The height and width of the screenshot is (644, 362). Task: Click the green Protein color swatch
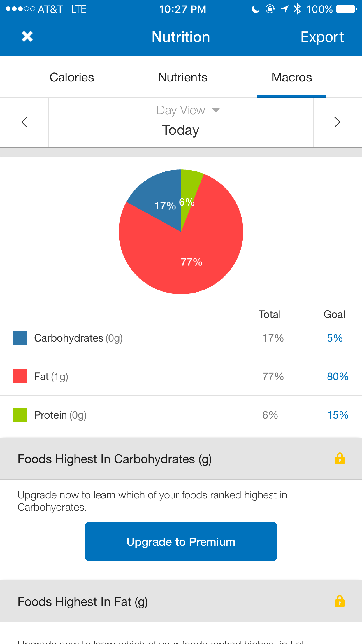[x=20, y=415]
